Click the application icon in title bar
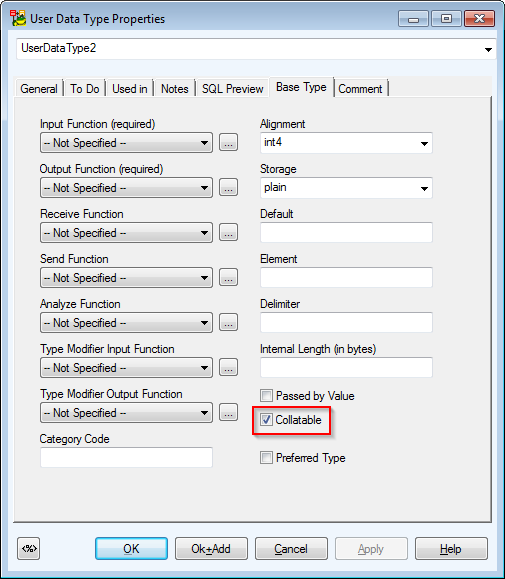The image size is (505, 579). (18, 18)
